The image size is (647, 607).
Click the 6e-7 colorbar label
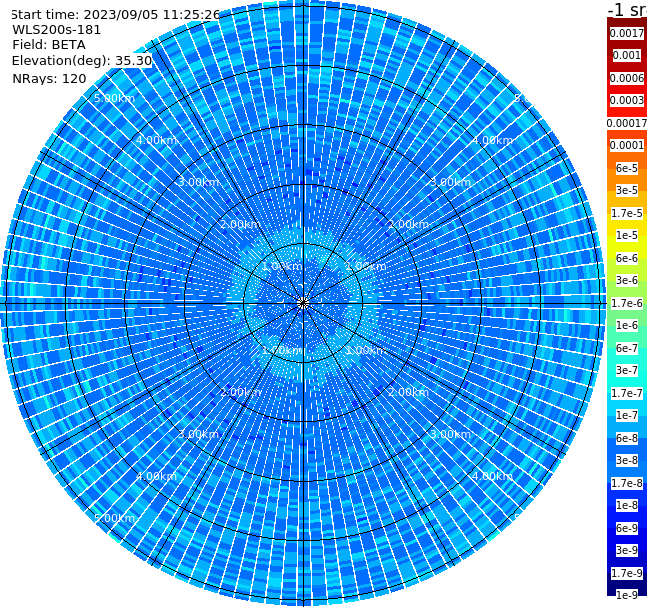[x=627, y=348]
